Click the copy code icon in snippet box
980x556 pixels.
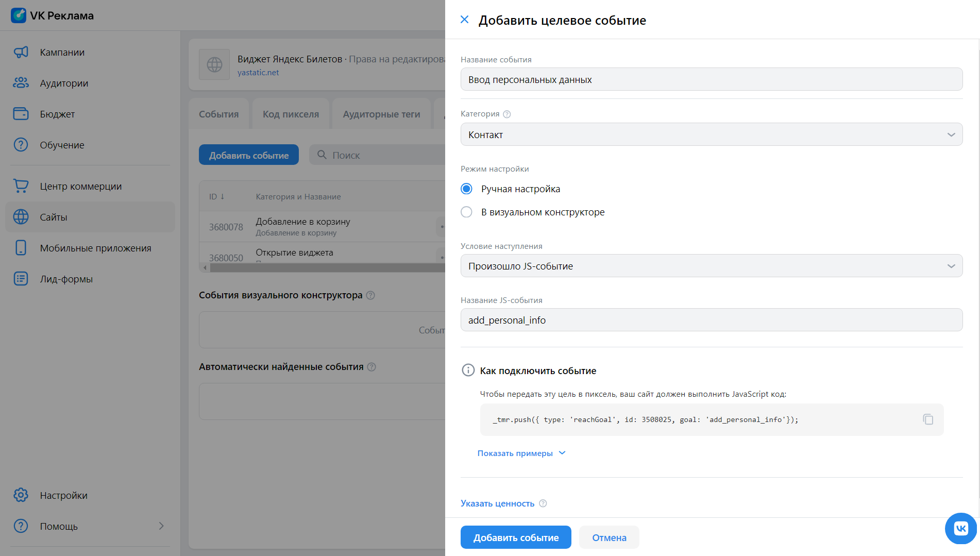tap(927, 419)
